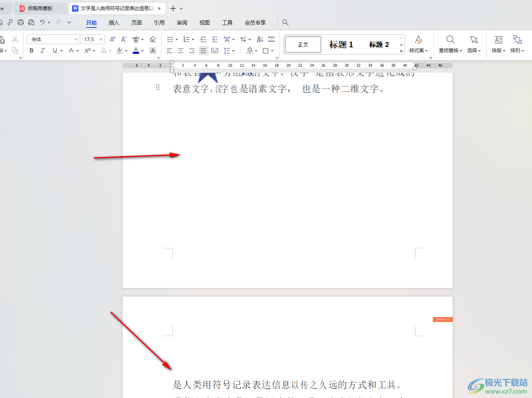The image size is (532, 398).
Task: Open the 会员专享 ribbon tab
Action: [255, 23]
